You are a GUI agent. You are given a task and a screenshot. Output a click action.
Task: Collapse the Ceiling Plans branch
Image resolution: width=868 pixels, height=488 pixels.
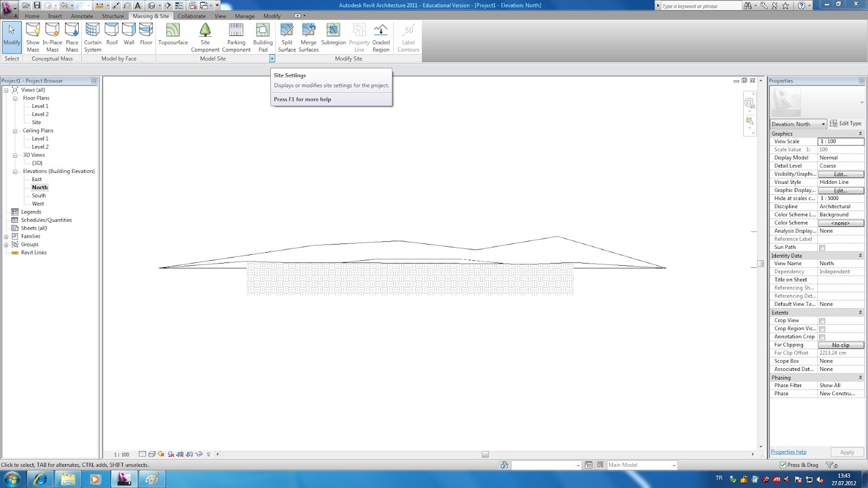pos(15,131)
